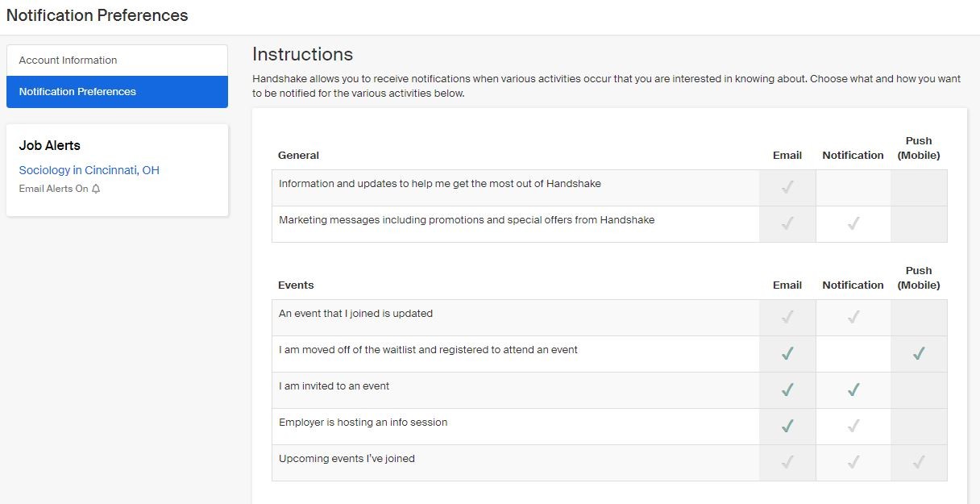
Task: Toggle Notification for updated joined events
Action: pyautogui.click(x=853, y=317)
